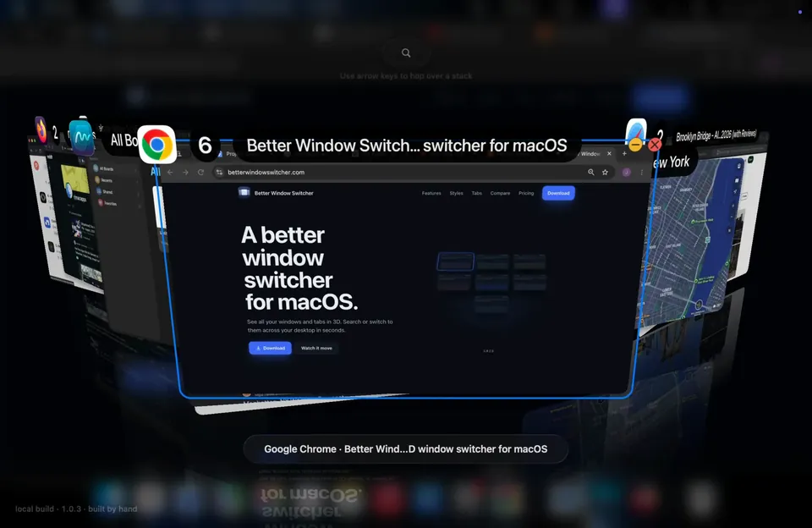Select the Safari app icon stack
The height and width of the screenshot is (528, 812).
pyautogui.click(x=636, y=132)
